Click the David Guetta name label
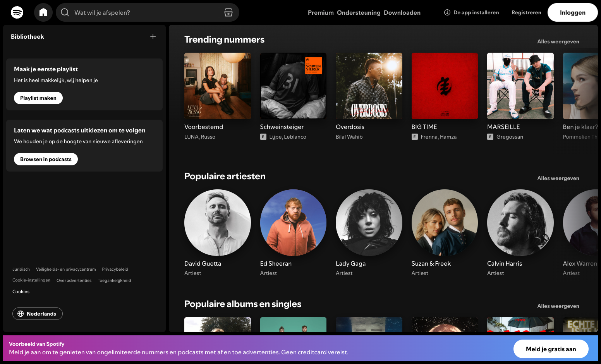This screenshot has width=601, height=364. coord(203,264)
